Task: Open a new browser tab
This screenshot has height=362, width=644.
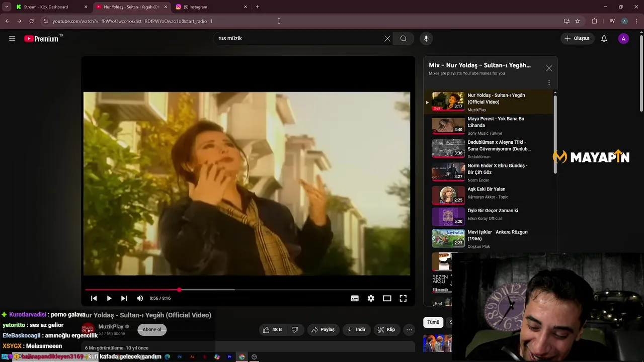Action: 258,7
